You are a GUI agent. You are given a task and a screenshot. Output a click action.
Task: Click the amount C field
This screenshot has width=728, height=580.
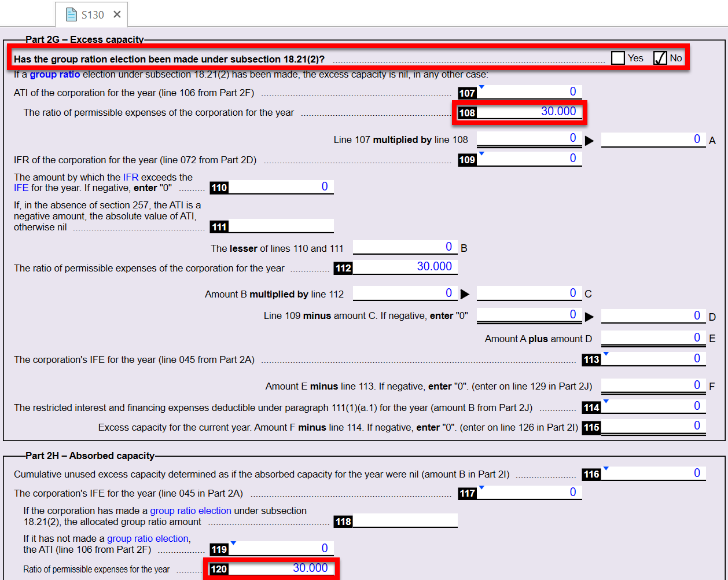click(529, 293)
